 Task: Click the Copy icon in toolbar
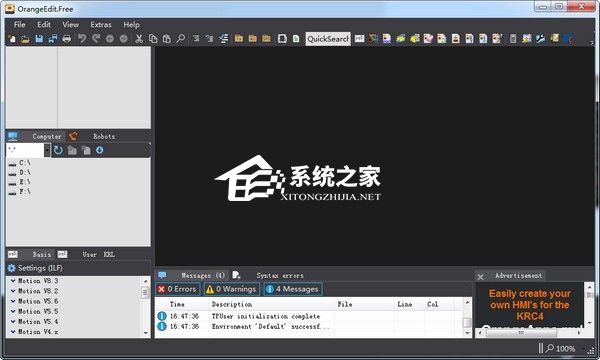pos(153,39)
